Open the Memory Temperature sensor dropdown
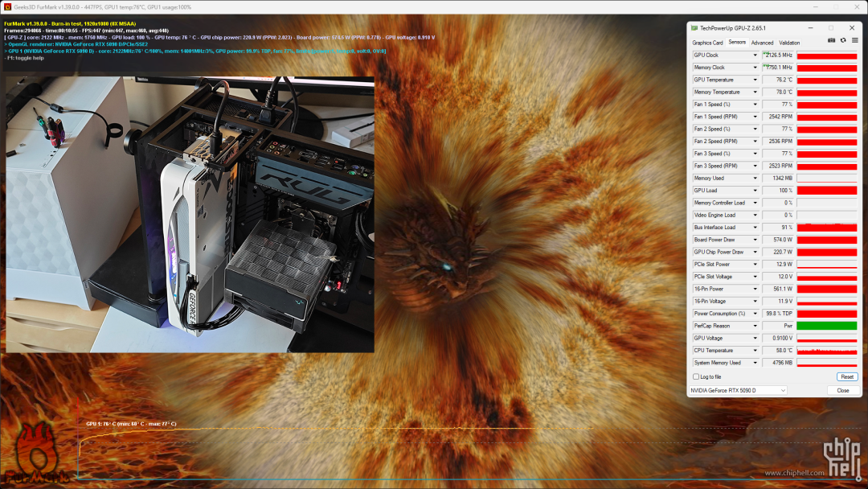This screenshot has height=489, width=868. (x=755, y=92)
